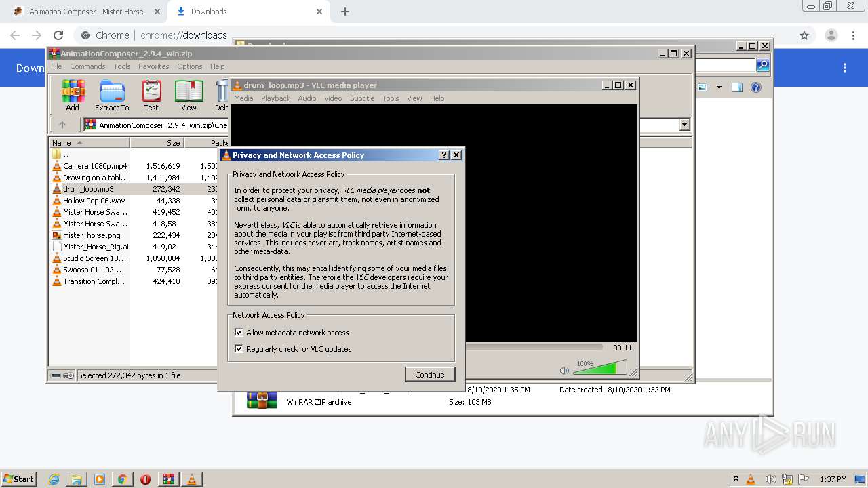Image resolution: width=868 pixels, height=488 pixels.
Task: Open the VLC Audio menu
Action: [307, 98]
